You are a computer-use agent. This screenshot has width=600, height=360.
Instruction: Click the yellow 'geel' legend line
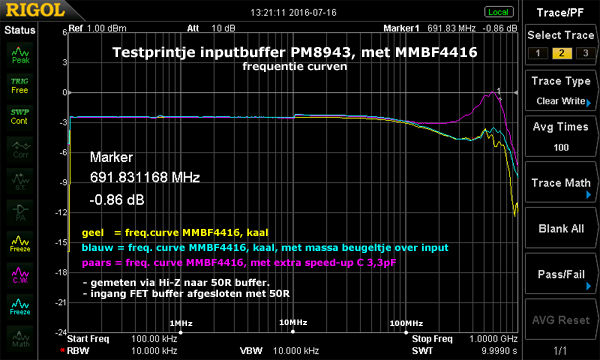click(x=175, y=233)
